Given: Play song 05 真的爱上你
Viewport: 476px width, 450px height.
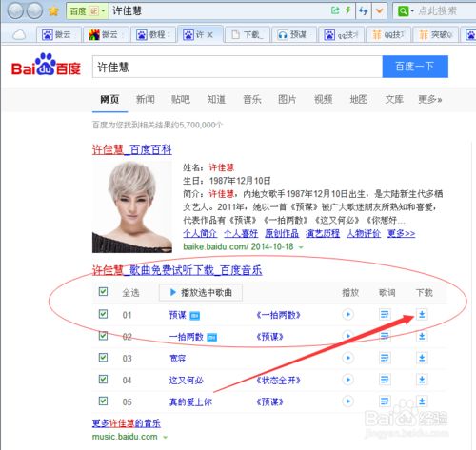Looking at the screenshot, I should click(x=347, y=401).
